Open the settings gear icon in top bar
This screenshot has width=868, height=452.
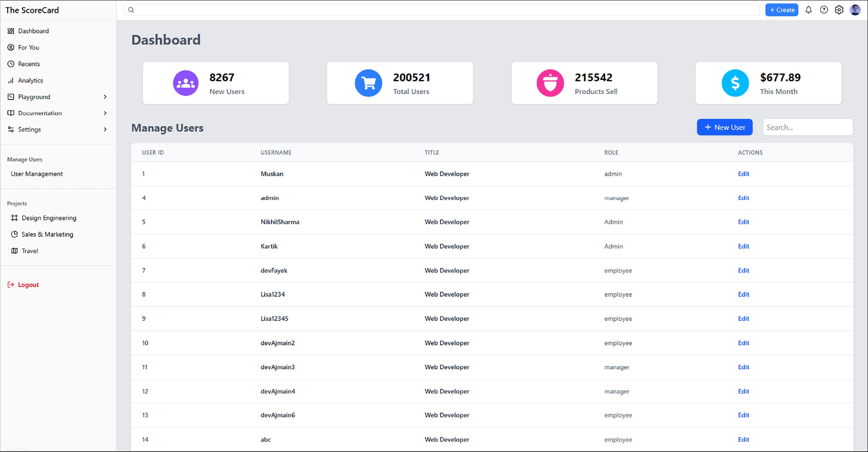click(839, 10)
